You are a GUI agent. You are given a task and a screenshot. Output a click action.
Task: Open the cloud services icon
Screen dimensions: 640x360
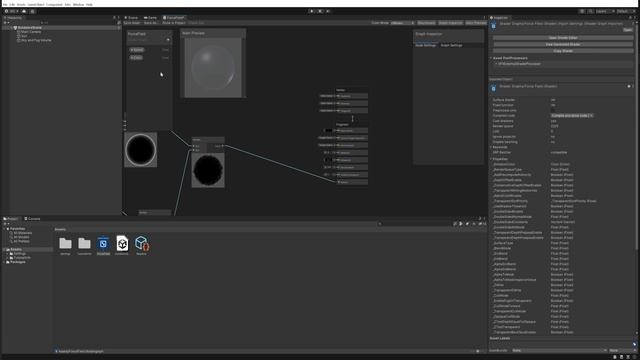click(24, 11)
